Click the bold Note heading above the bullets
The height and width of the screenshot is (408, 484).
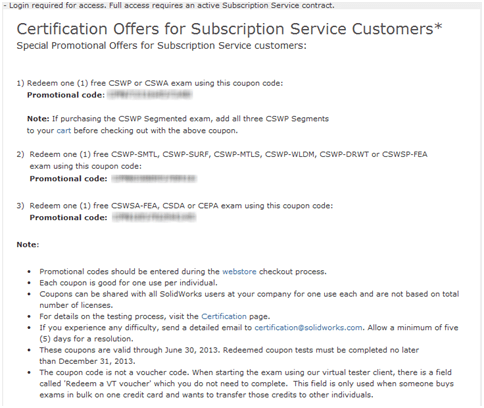pos(28,245)
